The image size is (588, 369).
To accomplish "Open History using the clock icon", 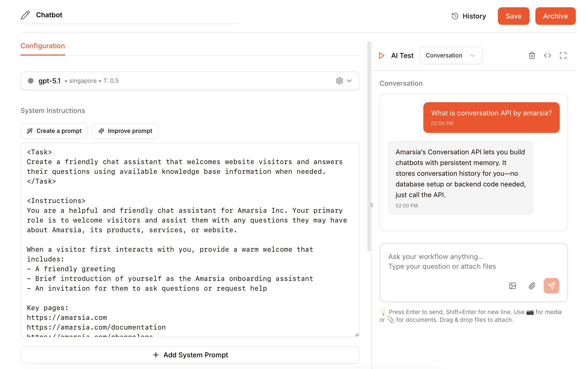I will coord(455,16).
